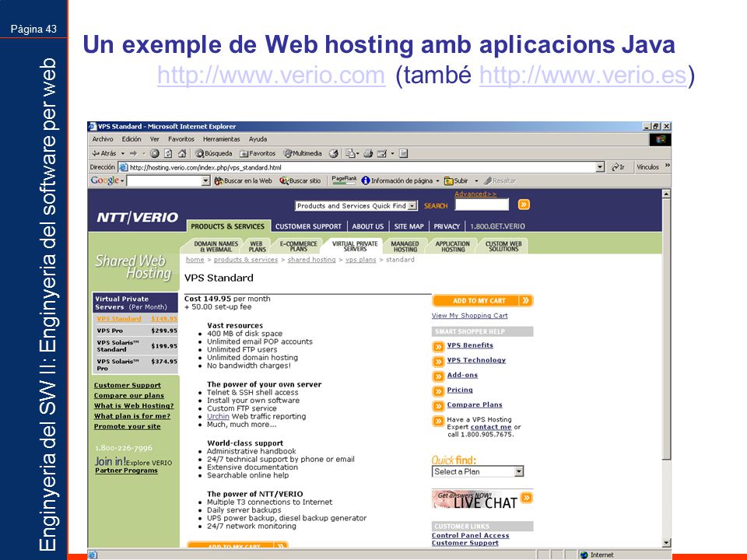
Task: Click the Resaltar highlighter on Google toolbar
Action: tap(500, 181)
